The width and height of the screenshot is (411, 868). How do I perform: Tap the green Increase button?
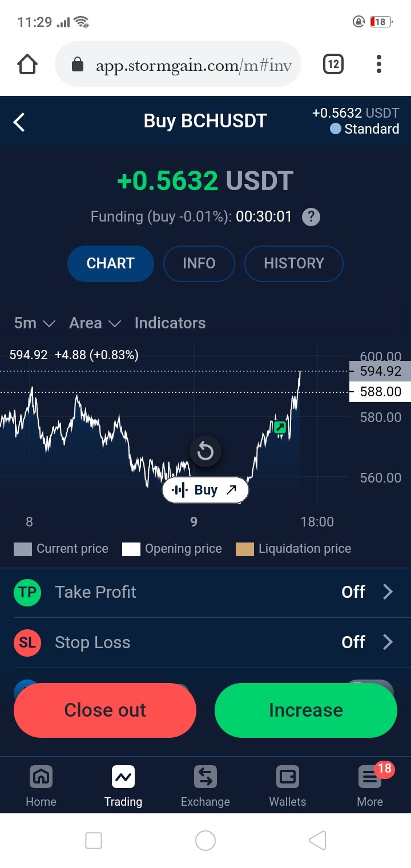[x=306, y=710]
